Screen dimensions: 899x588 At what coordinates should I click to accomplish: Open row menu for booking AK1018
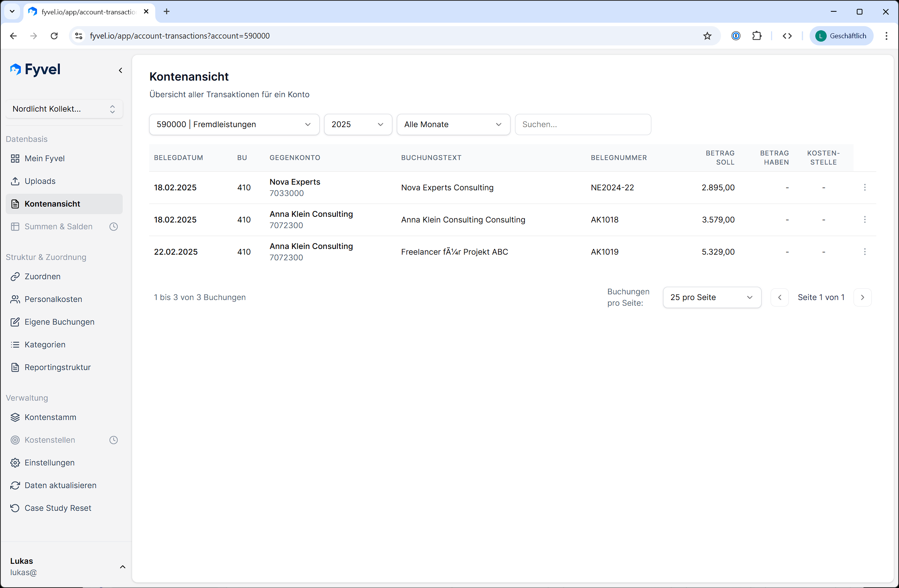tap(865, 219)
